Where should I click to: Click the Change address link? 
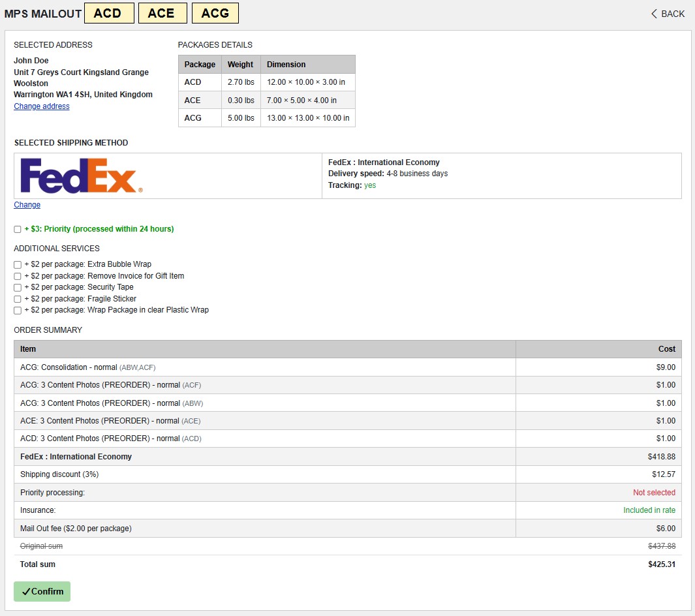[x=42, y=106]
